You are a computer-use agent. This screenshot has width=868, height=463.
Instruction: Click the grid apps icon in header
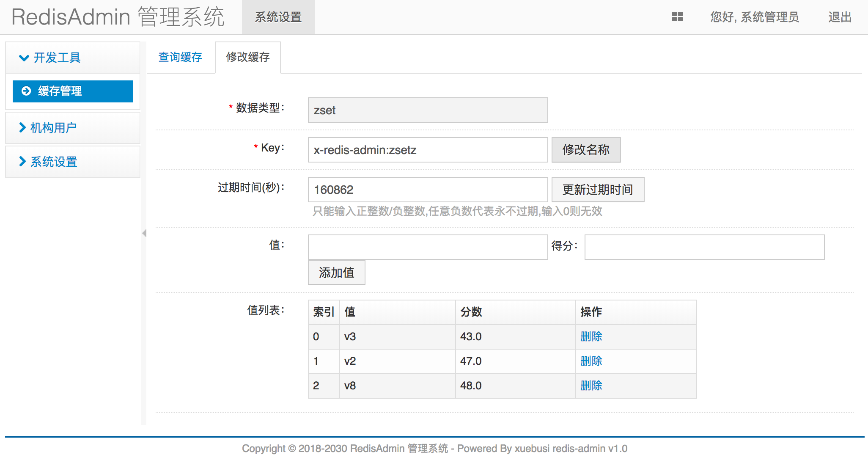click(677, 17)
